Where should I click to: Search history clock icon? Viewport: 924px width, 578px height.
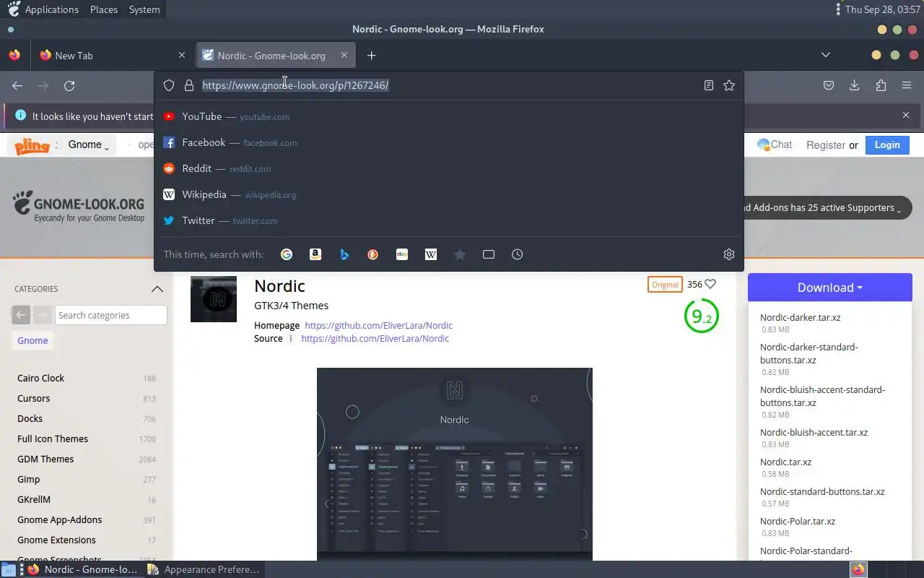[x=518, y=254]
